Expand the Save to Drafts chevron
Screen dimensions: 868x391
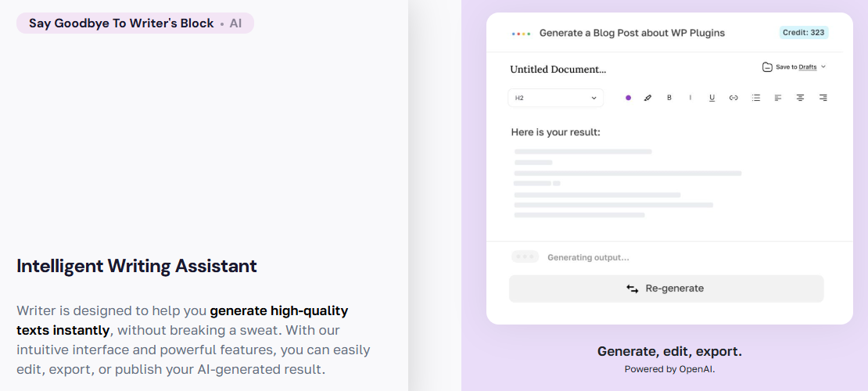(823, 67)
